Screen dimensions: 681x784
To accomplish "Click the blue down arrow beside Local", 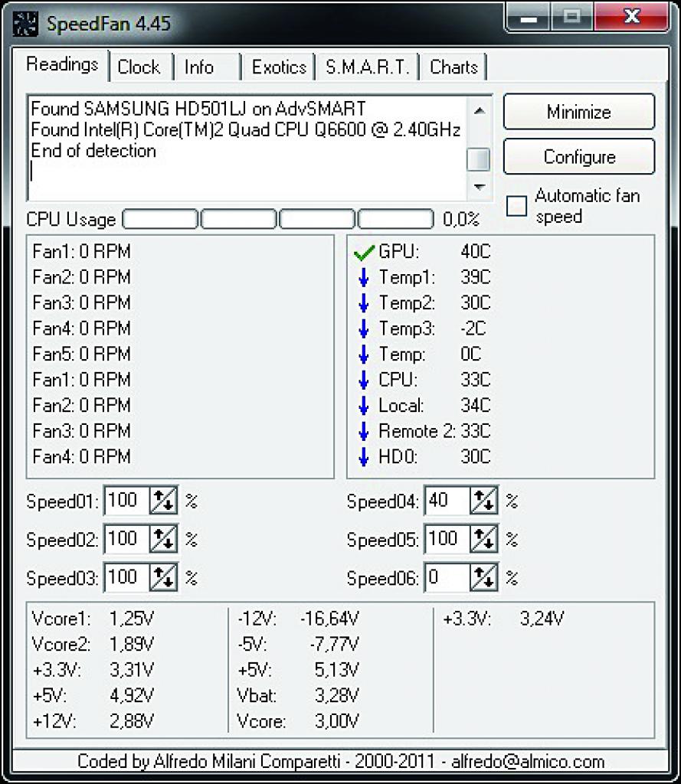I will click(364, 406).
